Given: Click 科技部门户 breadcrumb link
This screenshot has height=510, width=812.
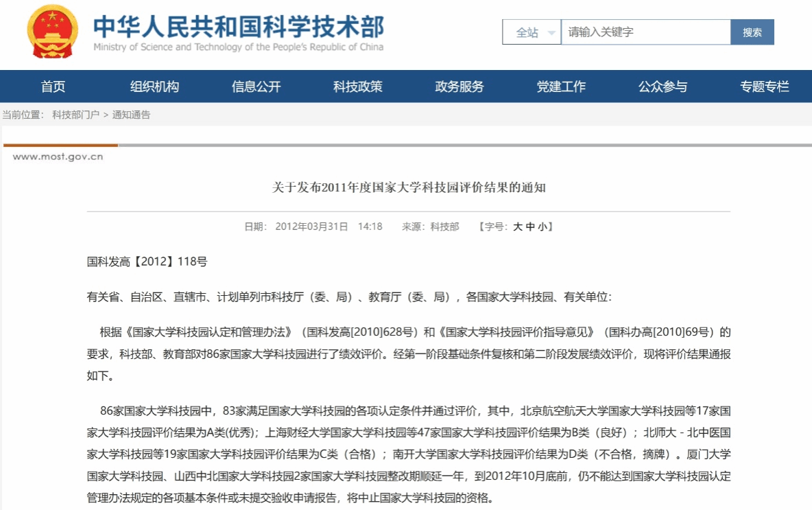Looking at the screenshot, I should (x=75, y=115).
